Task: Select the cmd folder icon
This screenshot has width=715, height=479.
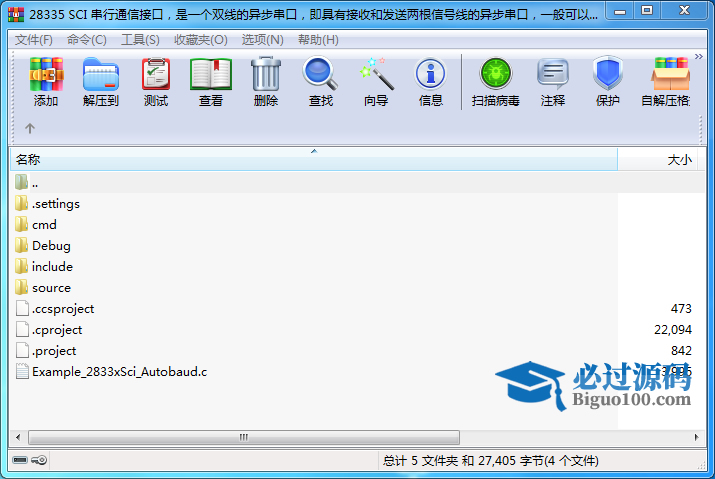Action: 21,224
